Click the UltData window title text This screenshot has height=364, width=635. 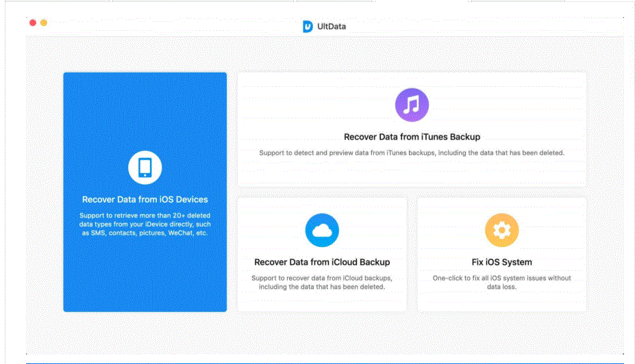click(332, 26)
